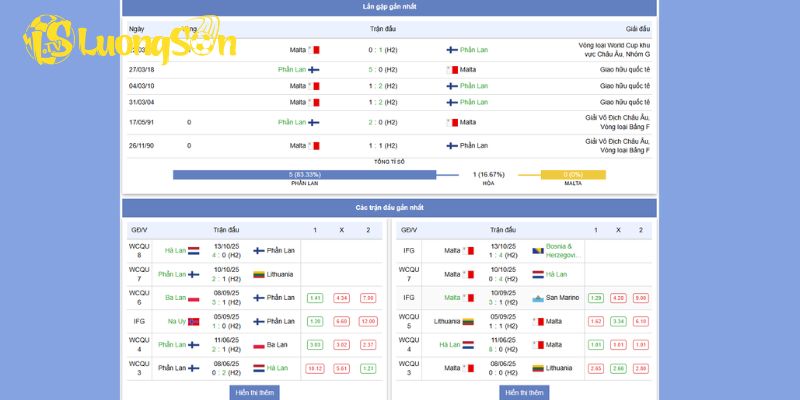Click Ba Lan flag in the 08/09/25 match

194,298
